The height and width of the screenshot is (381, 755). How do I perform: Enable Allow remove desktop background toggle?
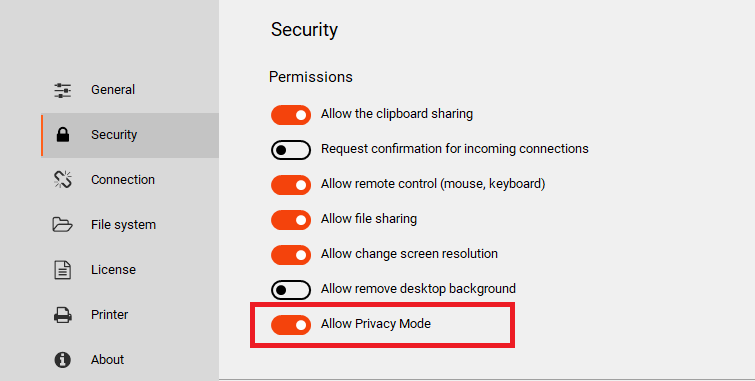click(x=291, y=290)
